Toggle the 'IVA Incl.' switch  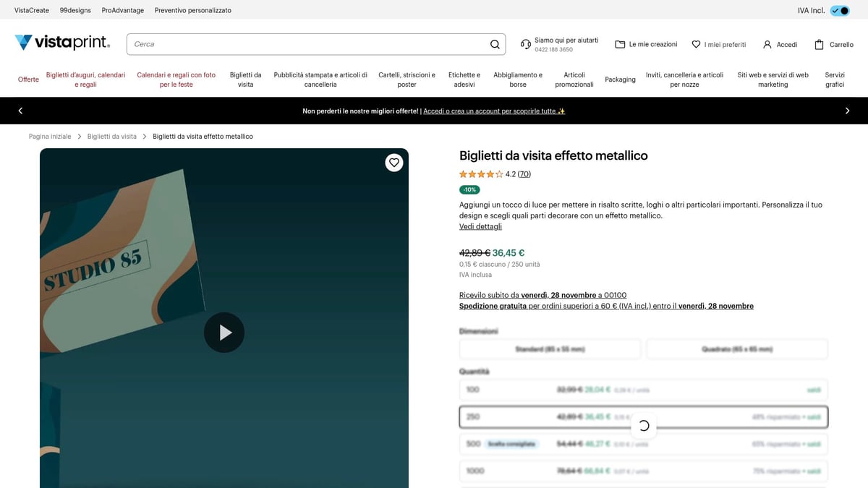coord(840,10)
